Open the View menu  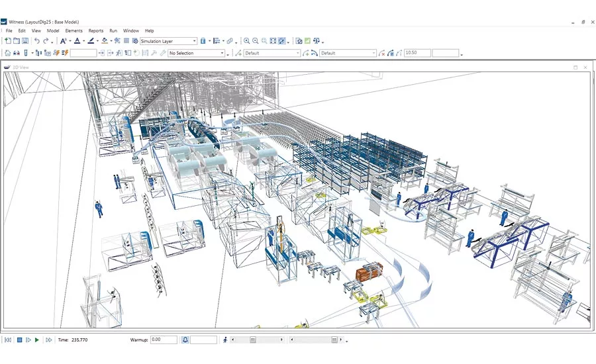[36, 31]
